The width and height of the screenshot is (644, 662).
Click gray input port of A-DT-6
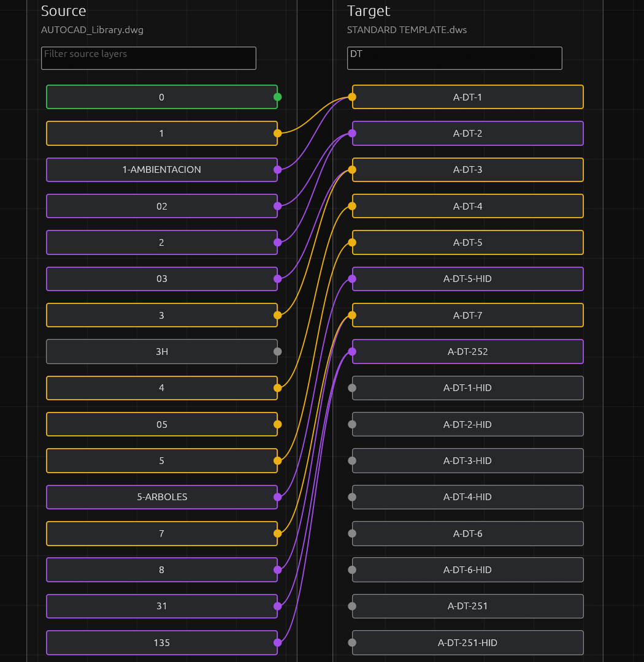click(x=352, y=534)
